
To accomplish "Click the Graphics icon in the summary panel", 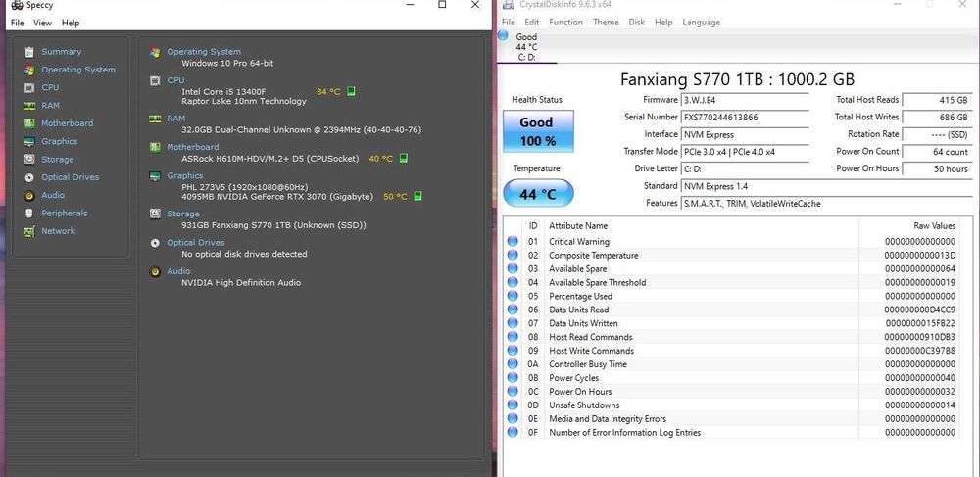I will pos(155,176).
